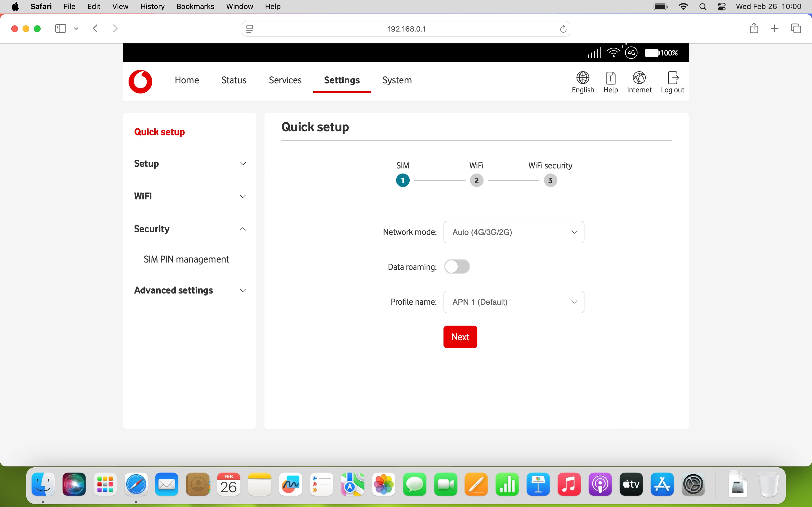Click the router battery 100% icon
812x507 pixels.
(x=652, y=53)
